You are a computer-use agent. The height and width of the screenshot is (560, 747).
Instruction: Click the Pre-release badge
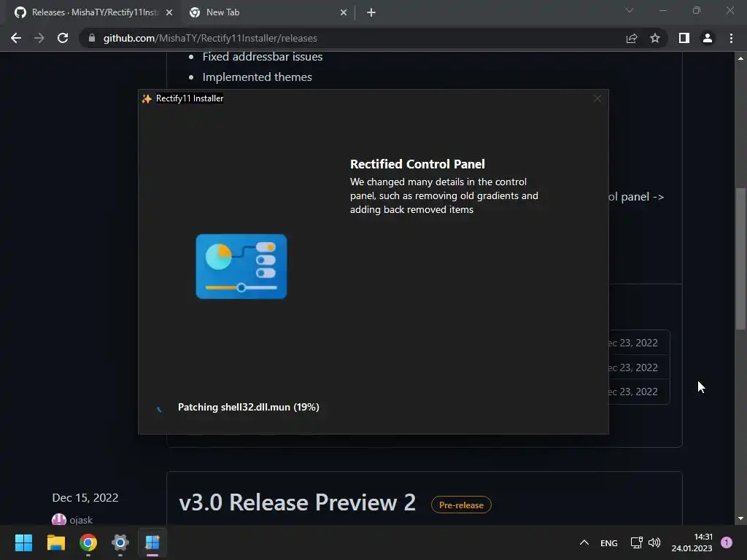tap(461, 505)
